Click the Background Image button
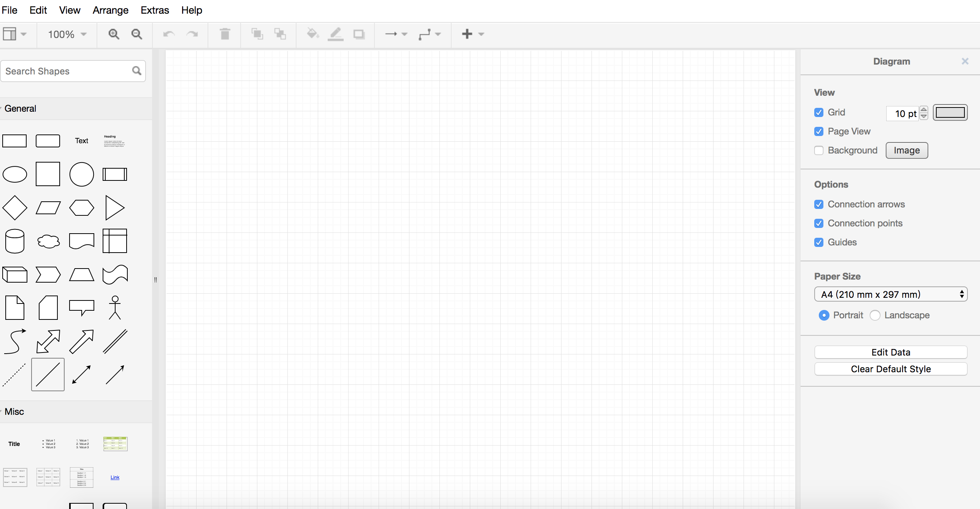 click(x=907, y=150)
